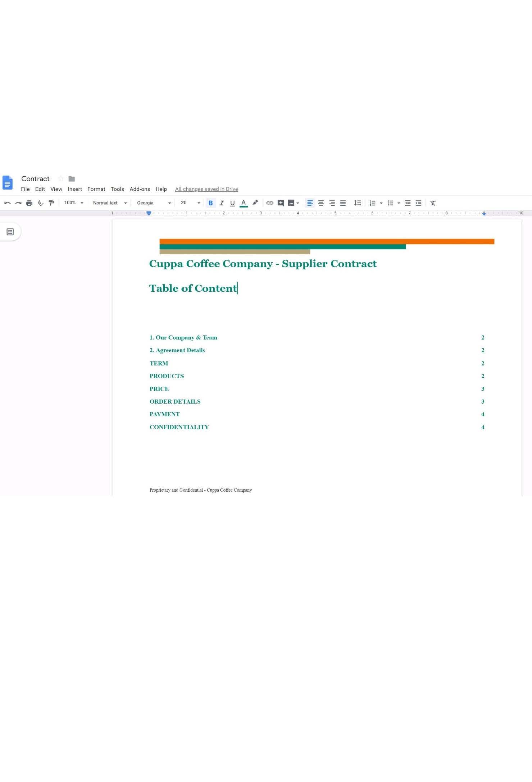The height and width of the screenshot is (782, 532).
Task: Move document with folder icon
Action: [72, 179]
